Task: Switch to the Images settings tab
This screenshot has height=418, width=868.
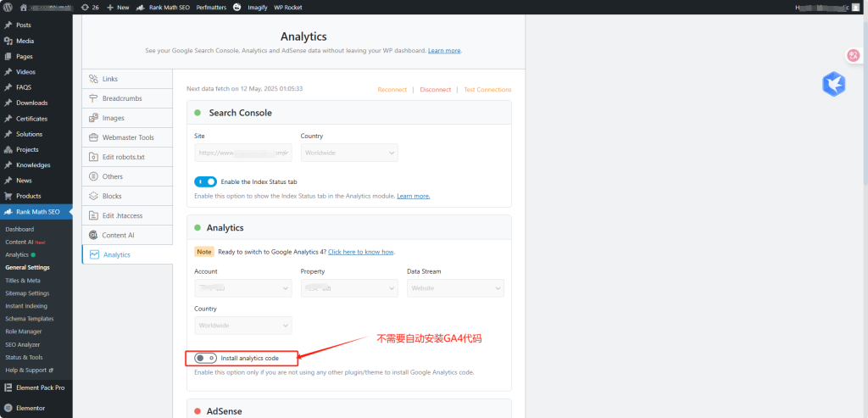Action: (x=127, y=118)
